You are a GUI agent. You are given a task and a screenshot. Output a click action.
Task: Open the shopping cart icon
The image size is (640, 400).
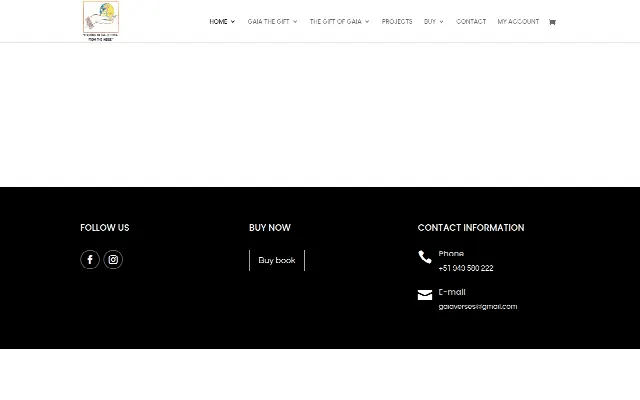pyautogui.click(x=552, y=22)
